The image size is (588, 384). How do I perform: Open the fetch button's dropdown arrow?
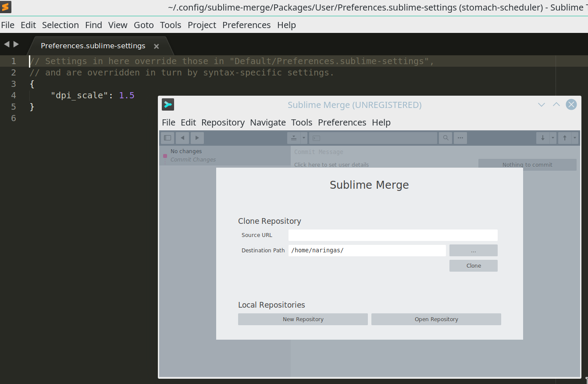point(303,137)
